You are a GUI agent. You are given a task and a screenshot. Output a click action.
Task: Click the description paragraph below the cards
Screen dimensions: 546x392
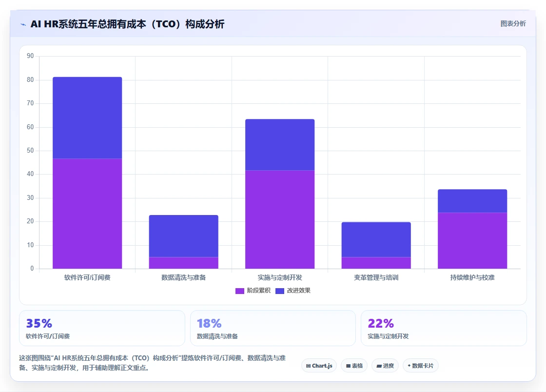(153, 363)
